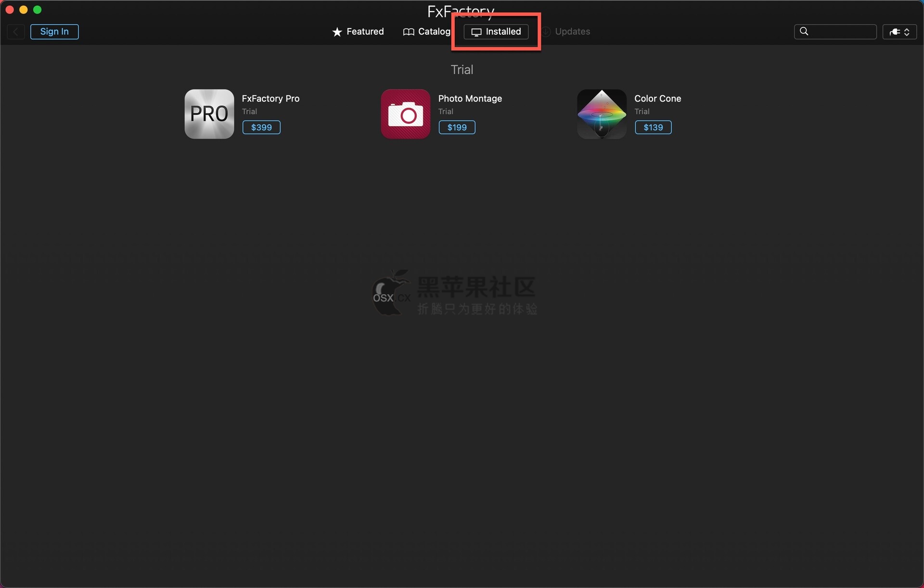
Task: Switch to the Catalog tab
Action: point(427,32)
